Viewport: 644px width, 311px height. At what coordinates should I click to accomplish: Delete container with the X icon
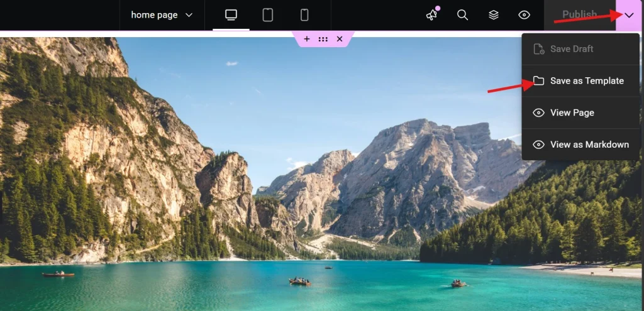click(340, 39)
